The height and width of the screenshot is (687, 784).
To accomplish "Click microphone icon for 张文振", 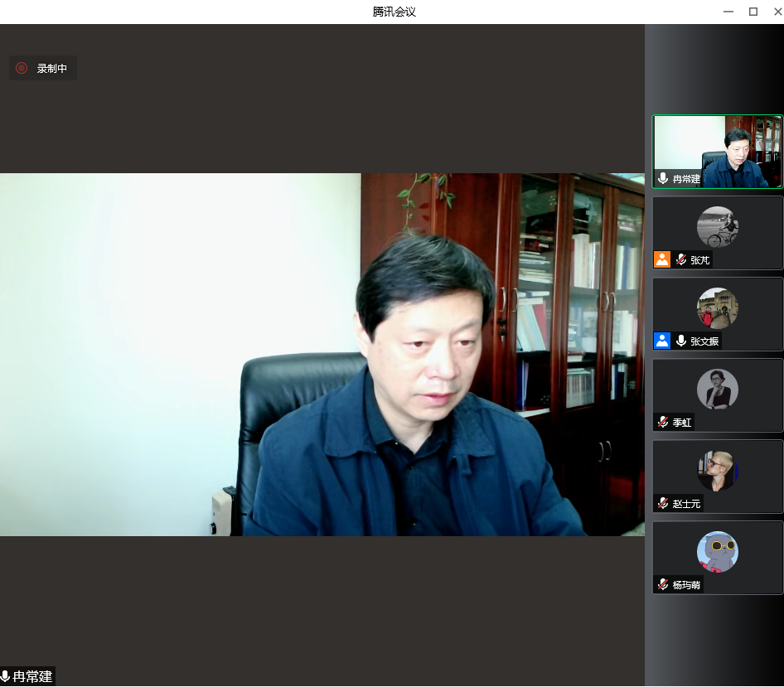I will pos(681,341).
